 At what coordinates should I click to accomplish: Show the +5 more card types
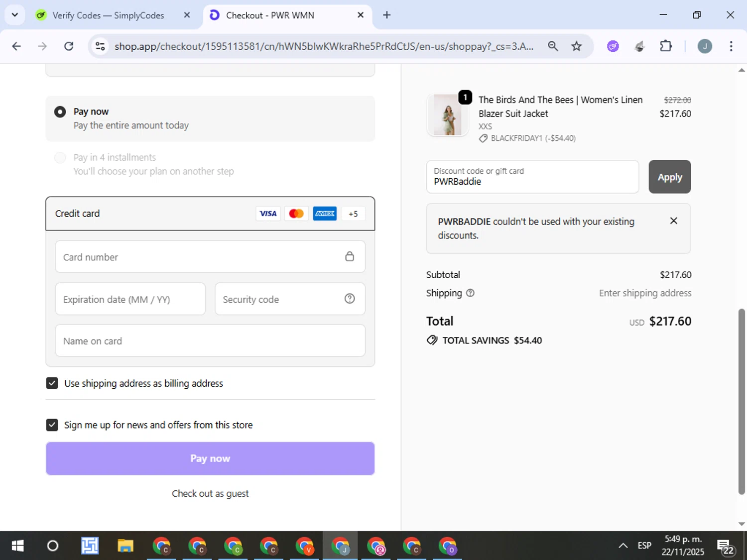[353, 214]
